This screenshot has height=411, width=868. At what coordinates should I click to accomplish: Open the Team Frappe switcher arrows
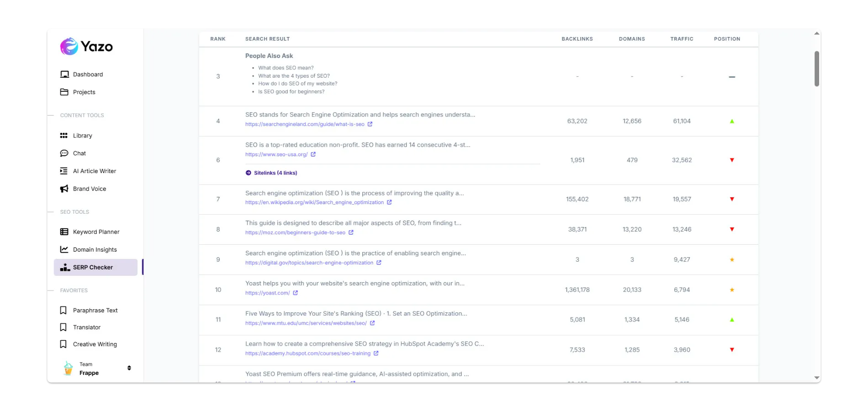click(x=129, y=368)
